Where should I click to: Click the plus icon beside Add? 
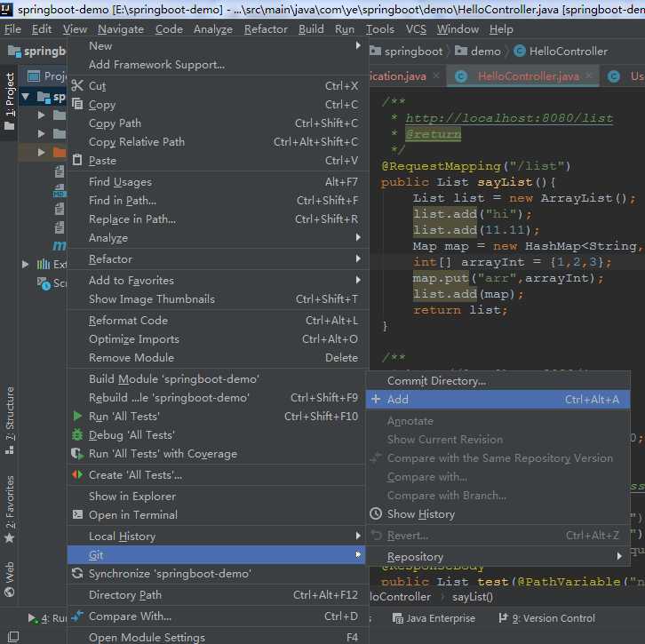376,399
